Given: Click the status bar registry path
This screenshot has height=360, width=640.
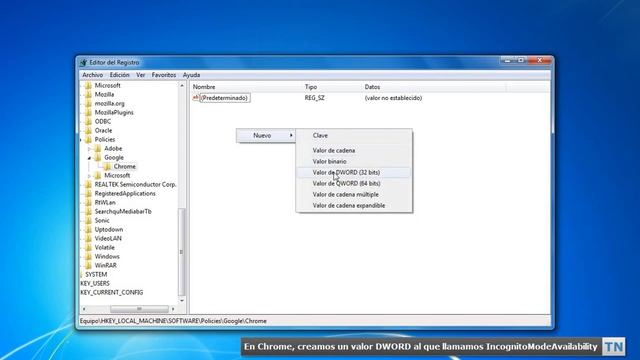Looking at the screenshot, I should [x=173, y=321].
